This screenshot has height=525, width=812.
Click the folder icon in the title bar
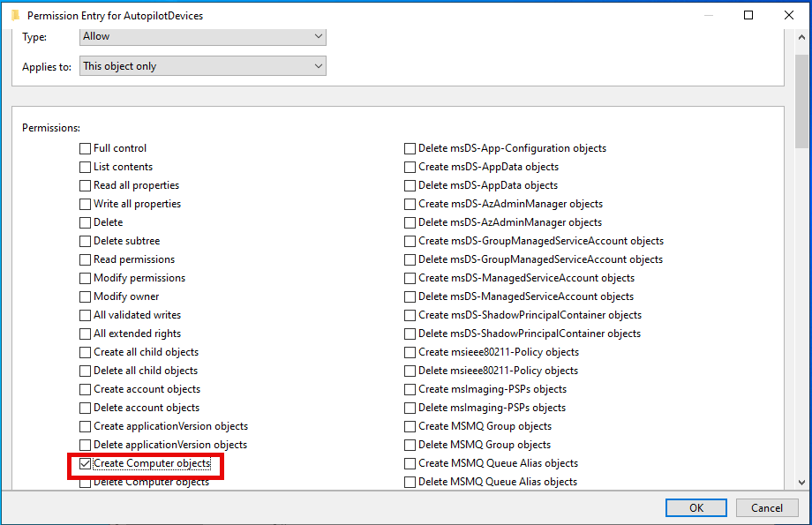(x=16, y=15)
